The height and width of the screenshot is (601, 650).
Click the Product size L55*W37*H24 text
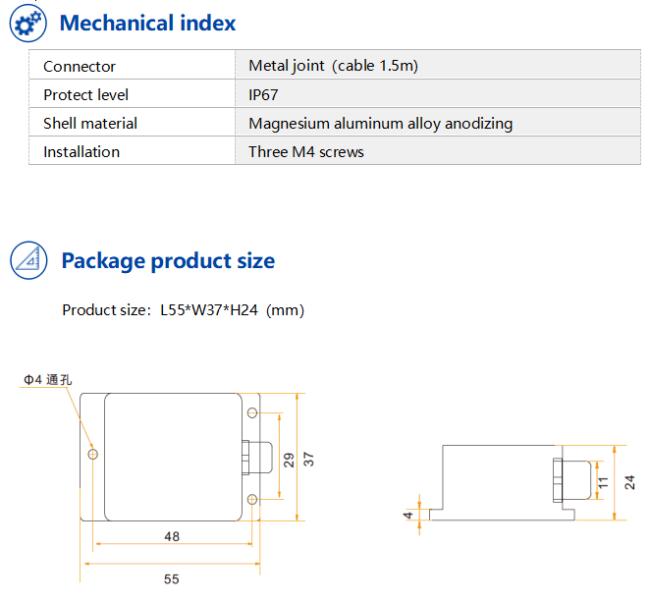coord(183,310)
